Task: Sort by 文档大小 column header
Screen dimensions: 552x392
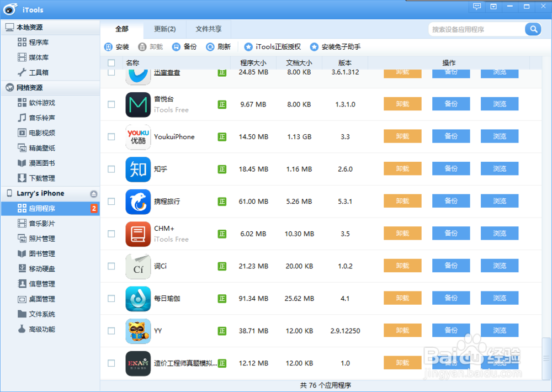Action: [299, 63]
